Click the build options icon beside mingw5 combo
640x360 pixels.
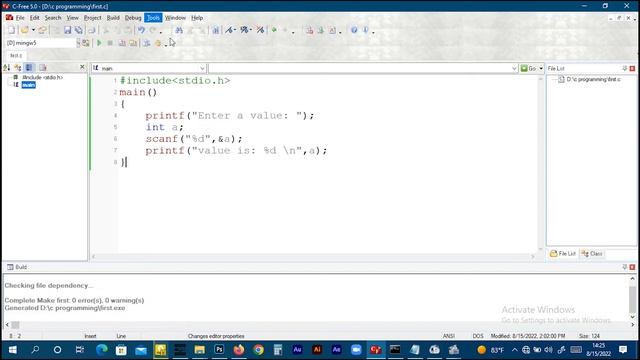[86, 43]
